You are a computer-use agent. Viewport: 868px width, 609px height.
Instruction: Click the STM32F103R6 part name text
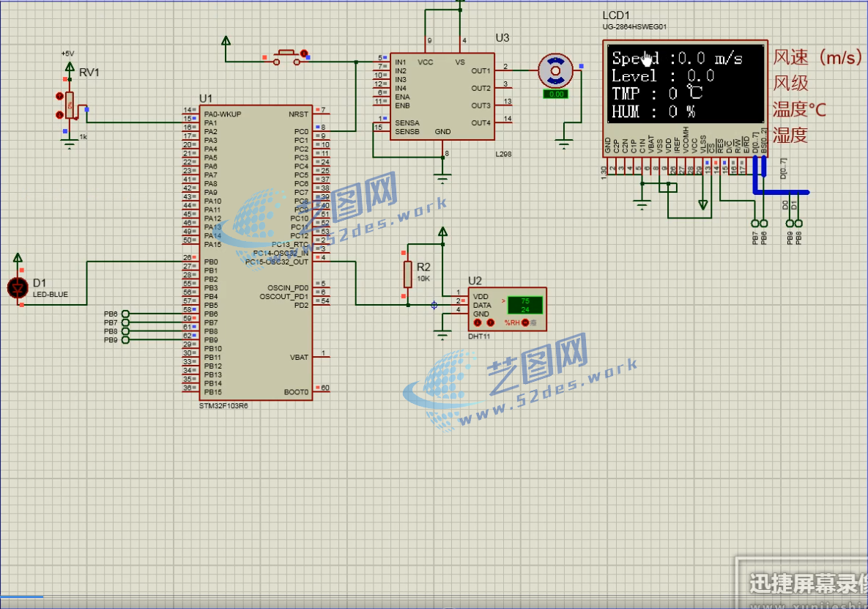coord(223,406)
